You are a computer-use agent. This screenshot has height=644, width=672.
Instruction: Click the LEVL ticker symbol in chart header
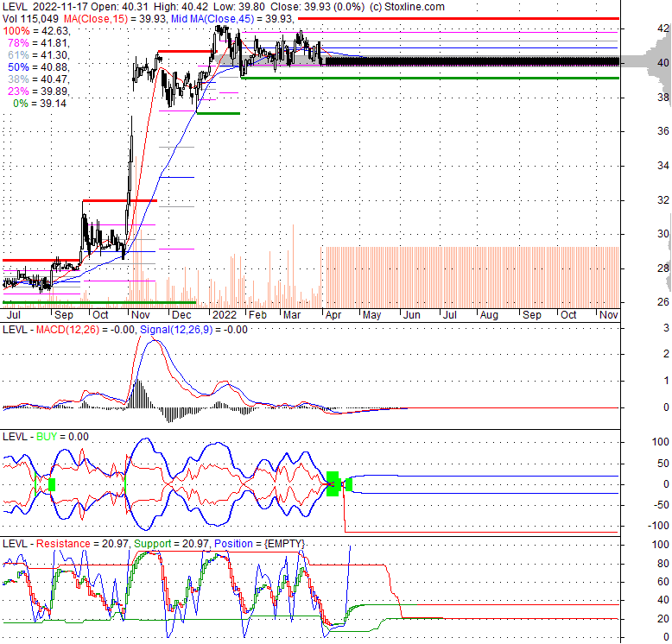15,7
